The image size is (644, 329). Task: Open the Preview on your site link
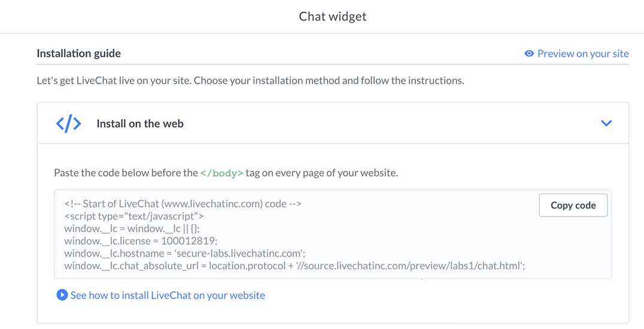tap(583, 54)
